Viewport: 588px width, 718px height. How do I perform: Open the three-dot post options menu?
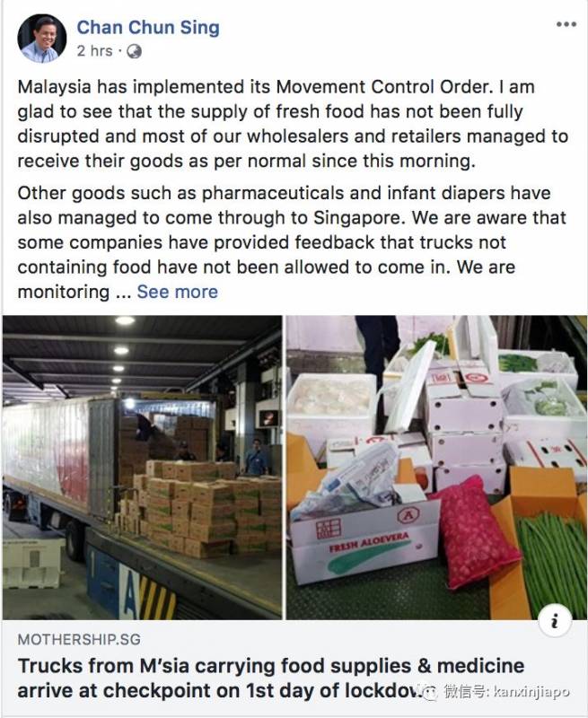[566, 24]
